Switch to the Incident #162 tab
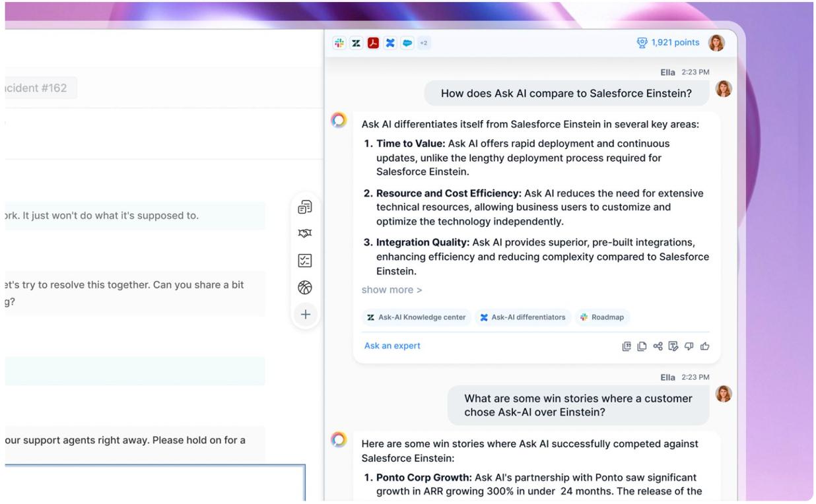 click(36, 88)
